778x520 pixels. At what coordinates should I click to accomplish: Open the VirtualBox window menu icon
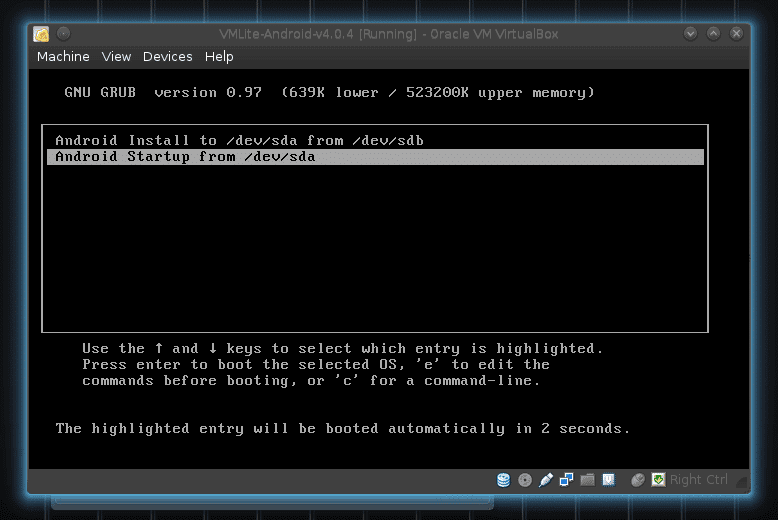pyautogui.click(x=41, y=34)
